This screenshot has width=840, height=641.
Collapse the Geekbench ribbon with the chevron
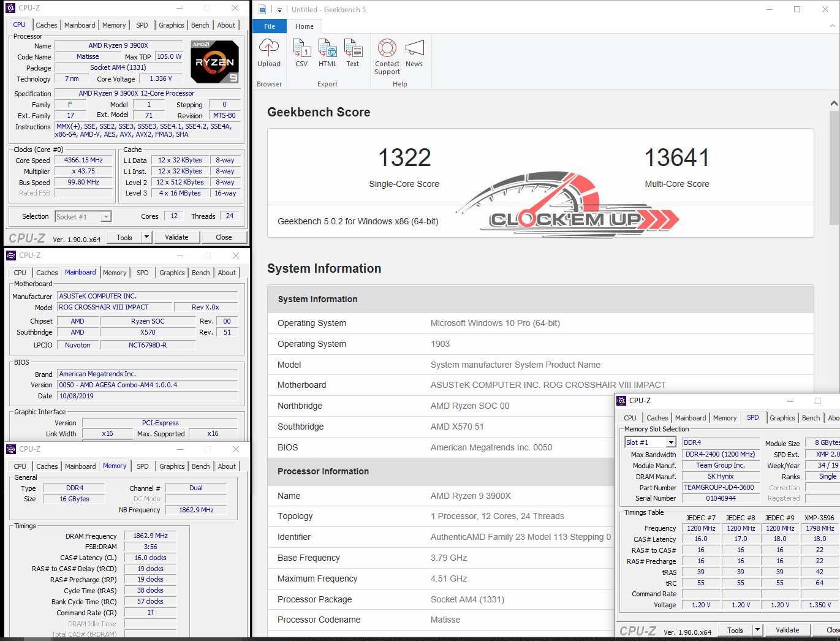(x=832, y=26)
